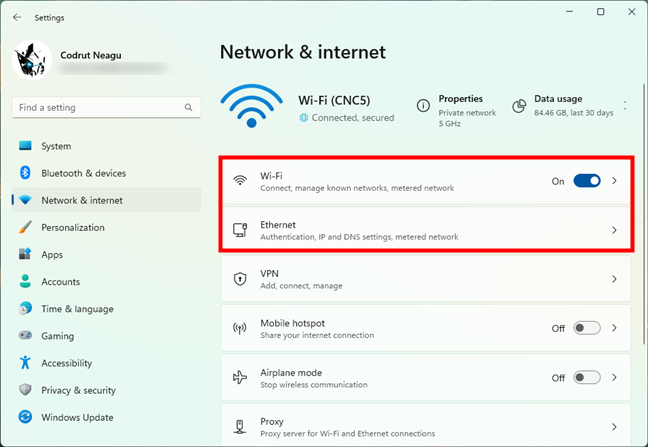Click the Find a setting search box
Screen dimensions: 648x447
pos(98,107)
